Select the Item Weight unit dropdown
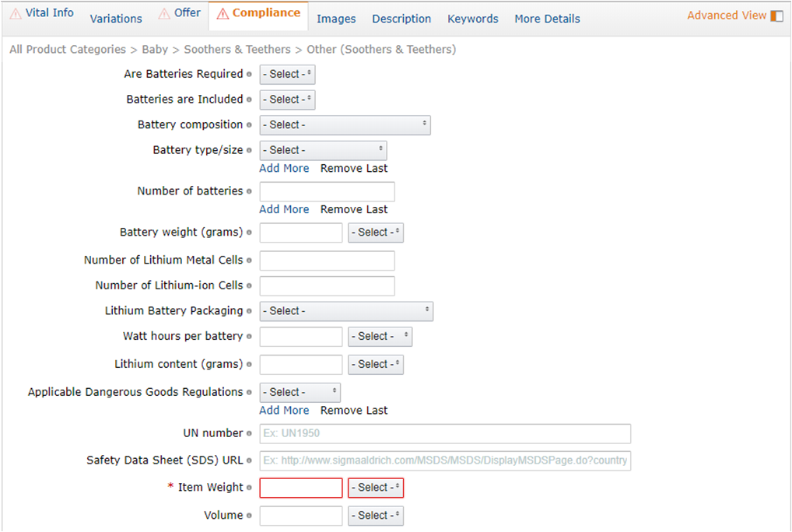 point(376,488)
